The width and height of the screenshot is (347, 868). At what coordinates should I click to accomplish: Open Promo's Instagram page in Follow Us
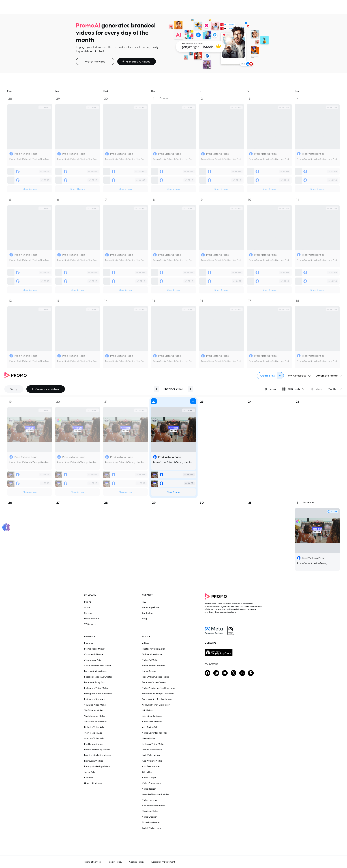[216, 673]
